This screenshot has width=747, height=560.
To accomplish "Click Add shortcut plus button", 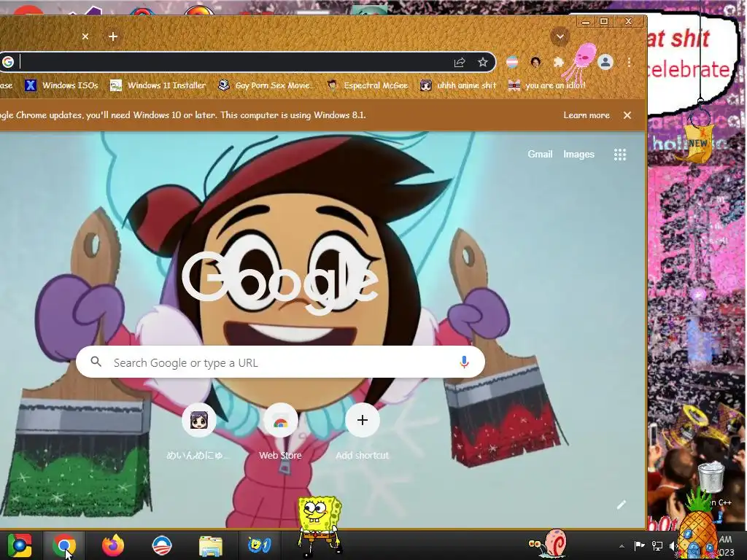I will click(x=362, y=420).
